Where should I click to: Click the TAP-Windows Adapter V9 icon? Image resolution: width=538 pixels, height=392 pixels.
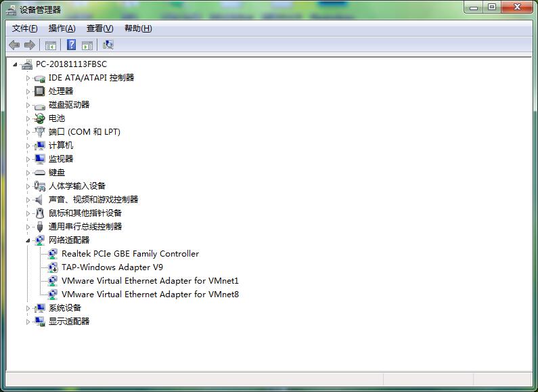[53, 267]
